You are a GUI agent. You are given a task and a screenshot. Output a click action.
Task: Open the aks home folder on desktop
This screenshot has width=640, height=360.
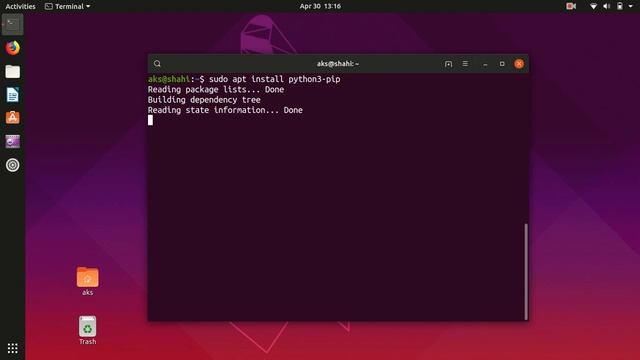pyautogui.click(x=87, y=281)
